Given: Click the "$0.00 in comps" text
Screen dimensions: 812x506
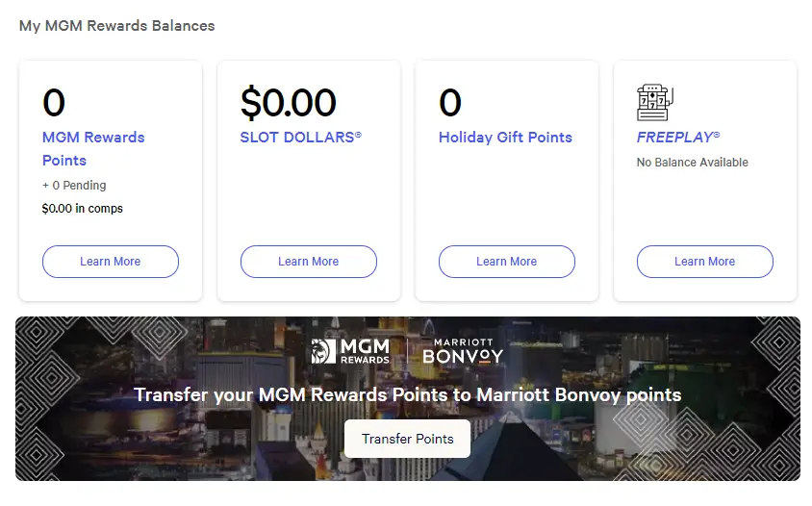Looking at the screenshot, I should pos(83,208).
